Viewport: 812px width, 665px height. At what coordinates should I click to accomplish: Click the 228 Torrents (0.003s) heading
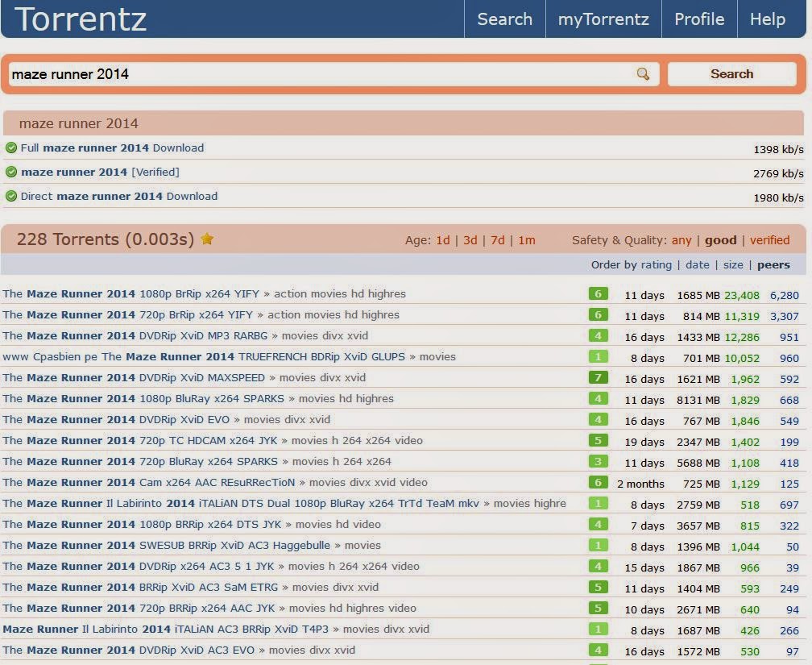pos(105,239)
